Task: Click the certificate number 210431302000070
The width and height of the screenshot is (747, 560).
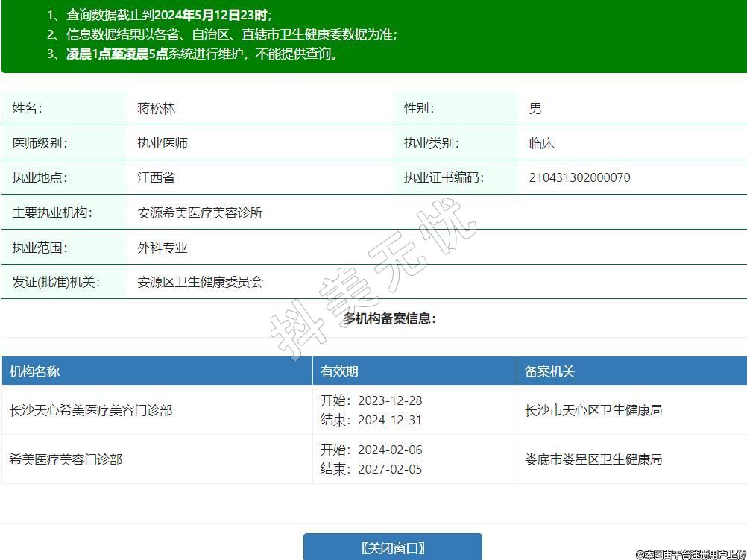Action: coord(579,177)
